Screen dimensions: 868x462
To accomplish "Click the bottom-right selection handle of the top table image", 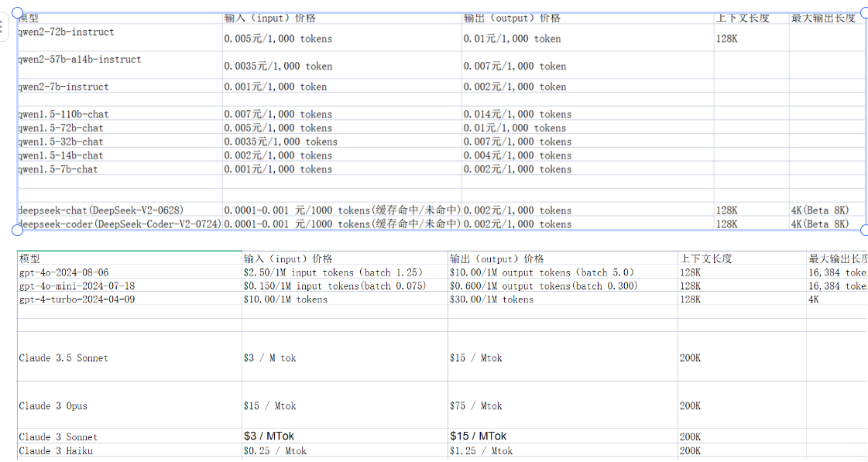I will (864, 230).
